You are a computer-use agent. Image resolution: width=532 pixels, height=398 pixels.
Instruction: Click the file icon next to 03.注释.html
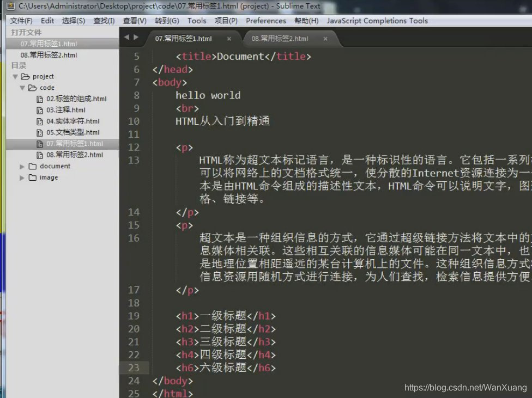(39, 110)
